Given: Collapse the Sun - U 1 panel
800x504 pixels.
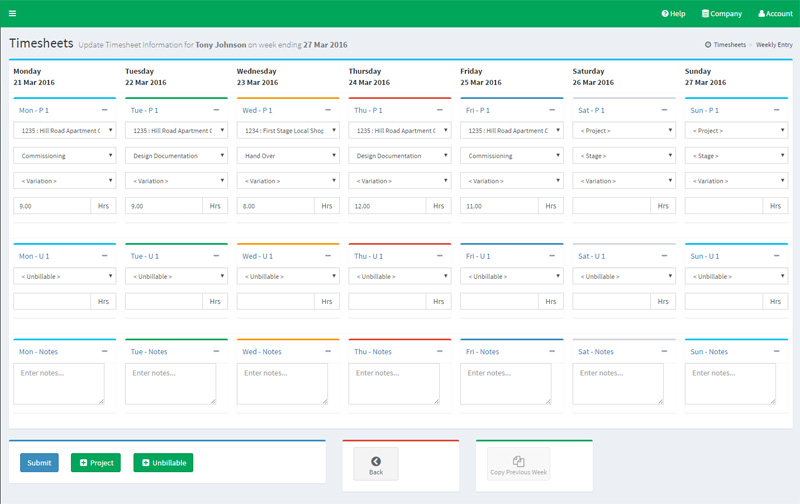Looking at the screenshot, I should pyautogui.click(x=777, y=256).
